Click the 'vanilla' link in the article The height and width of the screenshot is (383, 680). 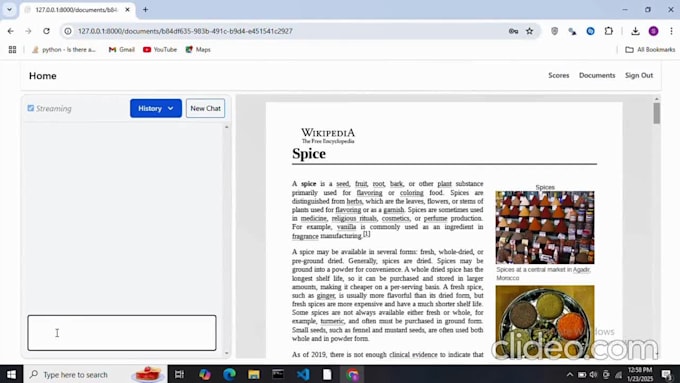pos(346,227)
